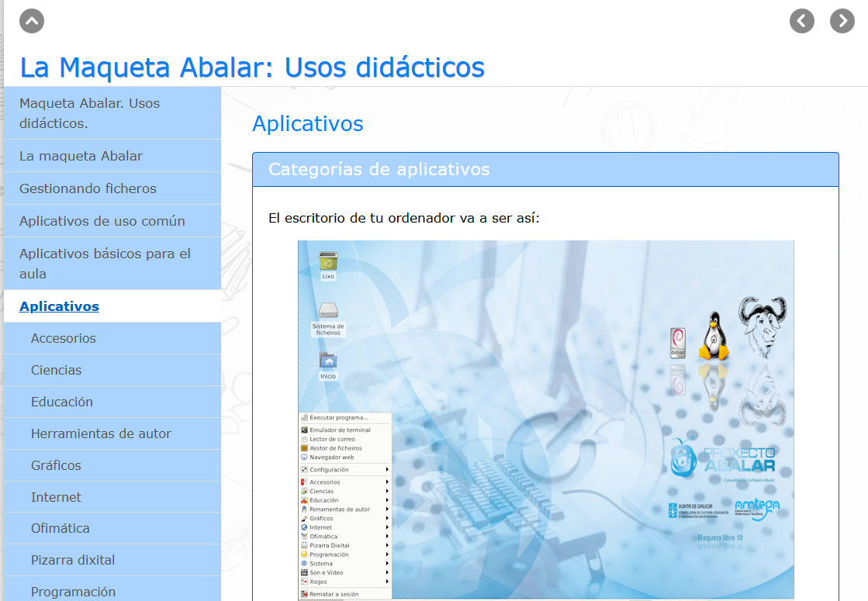Open Maqueta Abalar. Usos didácticos link
Viewport: 868px width, 601px height.
click(x=89, y=113)
